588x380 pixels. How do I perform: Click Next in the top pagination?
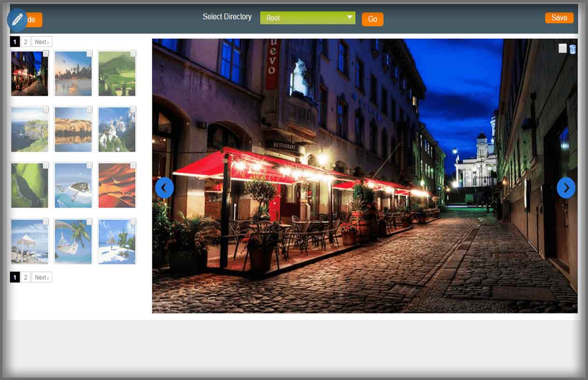[42, 42]
